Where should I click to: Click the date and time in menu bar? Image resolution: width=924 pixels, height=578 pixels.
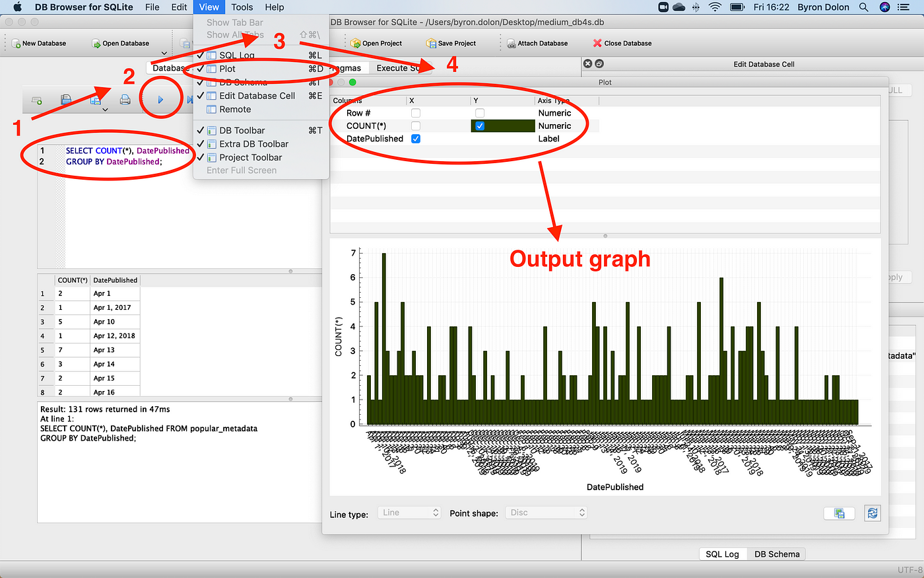pos(772,7)
